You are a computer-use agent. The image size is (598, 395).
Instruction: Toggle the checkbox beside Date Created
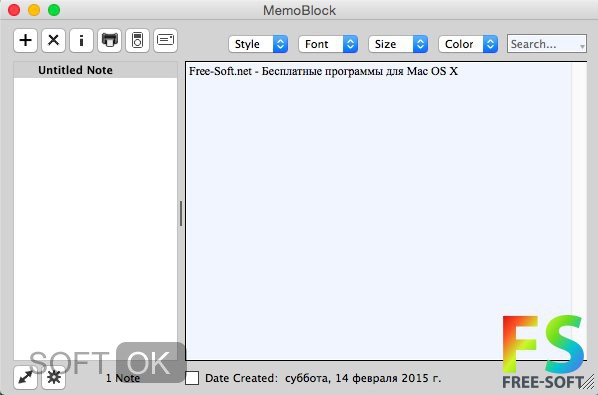coord(192,378)
